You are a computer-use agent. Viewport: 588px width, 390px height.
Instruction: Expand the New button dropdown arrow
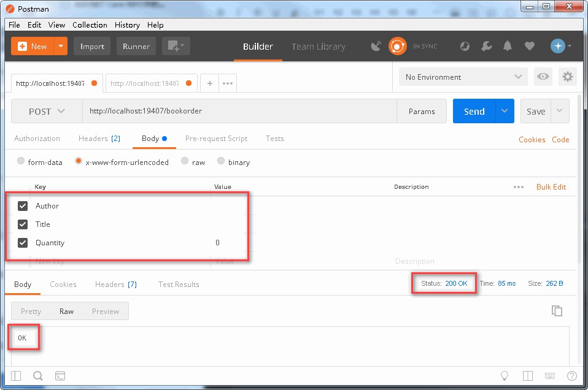pos(60,46)
